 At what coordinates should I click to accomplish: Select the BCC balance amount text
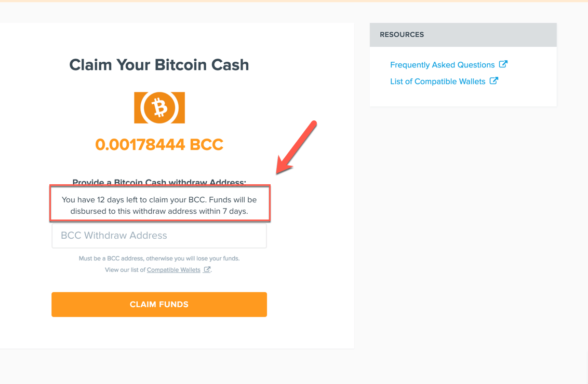point(159,145)
